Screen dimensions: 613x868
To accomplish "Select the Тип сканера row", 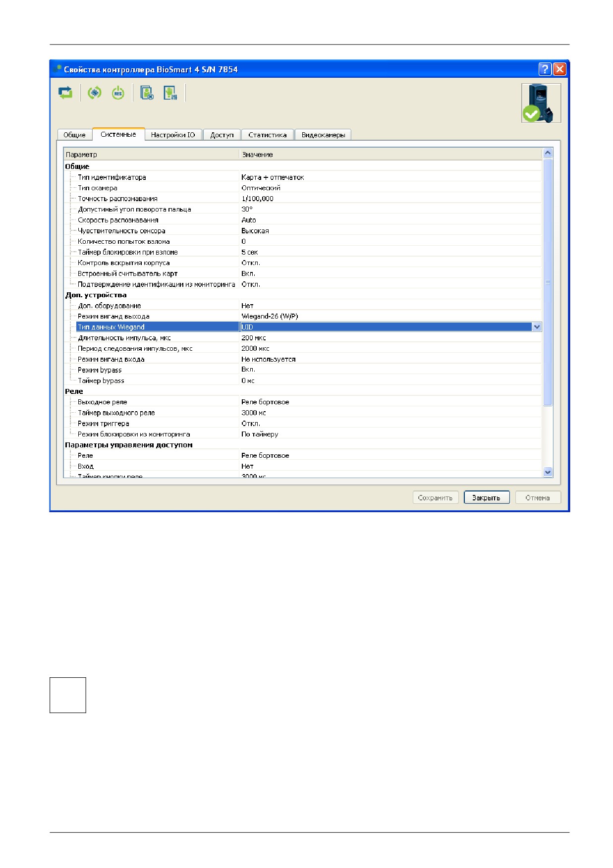I will click(303, 188).
